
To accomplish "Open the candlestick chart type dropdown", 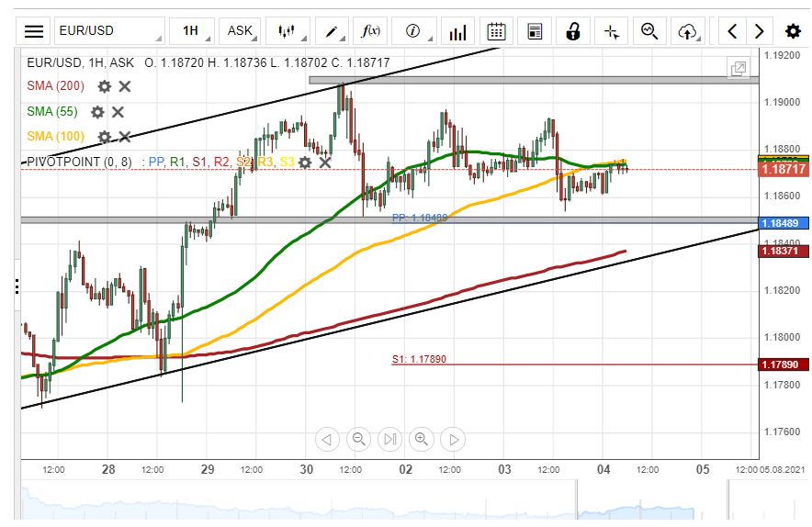I will click(288, 31).
